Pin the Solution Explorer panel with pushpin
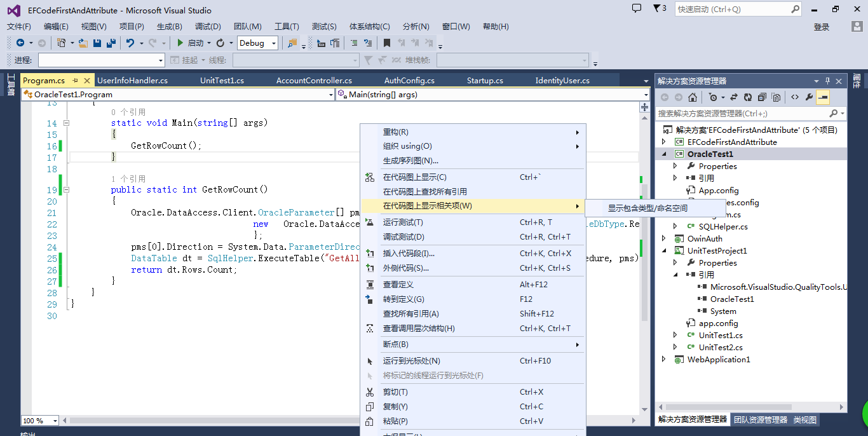The height and width of the screenshot is (436, 868). [827, 81]
